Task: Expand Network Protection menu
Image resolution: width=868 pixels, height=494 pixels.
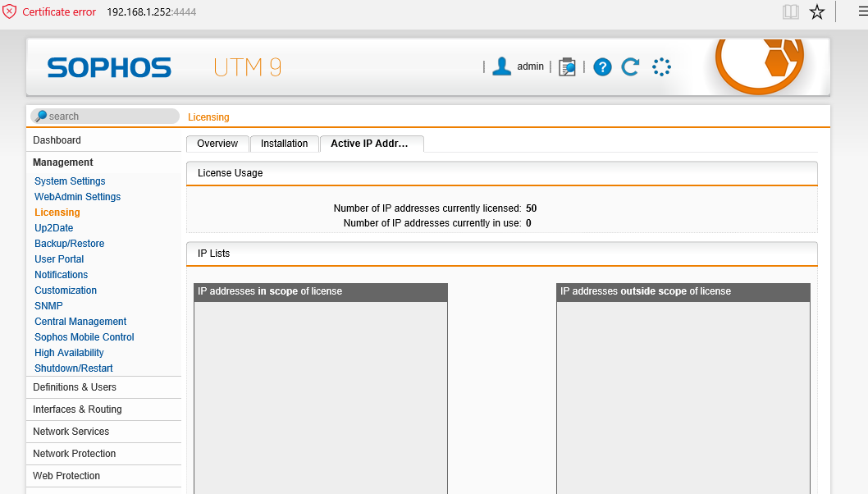Action: click(103, 454)
